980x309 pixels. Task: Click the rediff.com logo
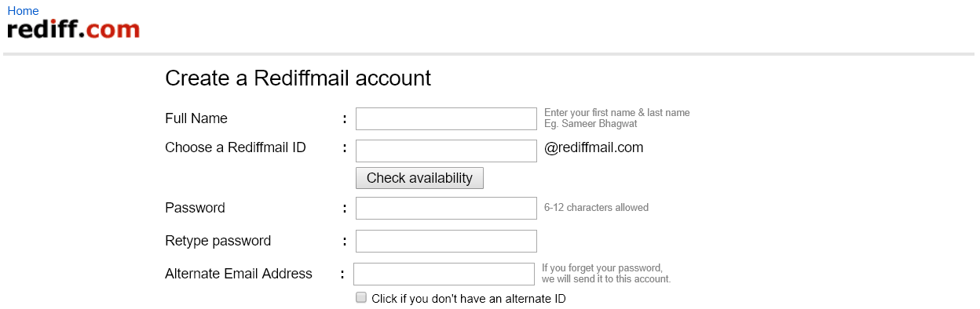74,30
